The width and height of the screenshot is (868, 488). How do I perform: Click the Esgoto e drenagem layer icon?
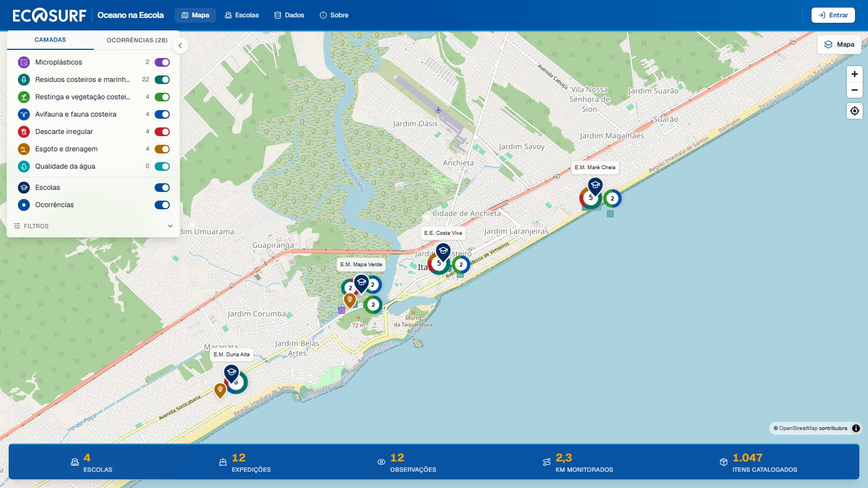pos(24,149)
